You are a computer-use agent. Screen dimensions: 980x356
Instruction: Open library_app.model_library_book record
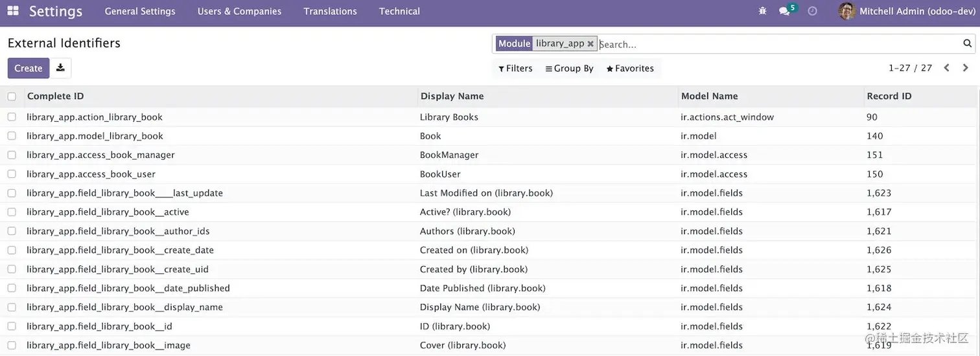[x=95, y=136]
